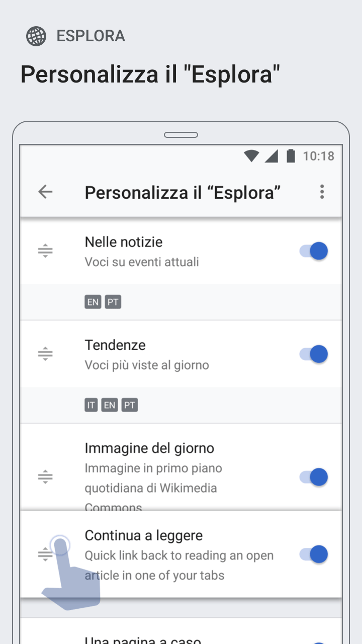362x644 pixels.
Task: Tap the Continua a leggere card title
Action: tap(143, 535)
